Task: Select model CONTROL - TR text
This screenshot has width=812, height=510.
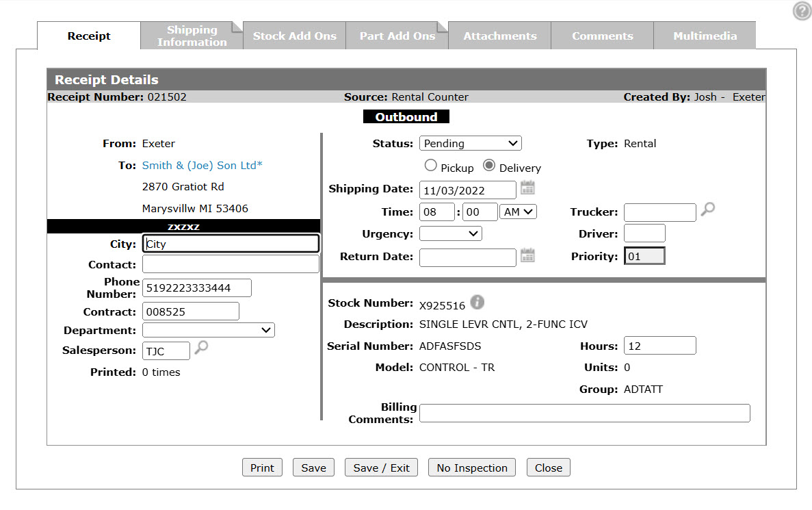Action: 457,368
